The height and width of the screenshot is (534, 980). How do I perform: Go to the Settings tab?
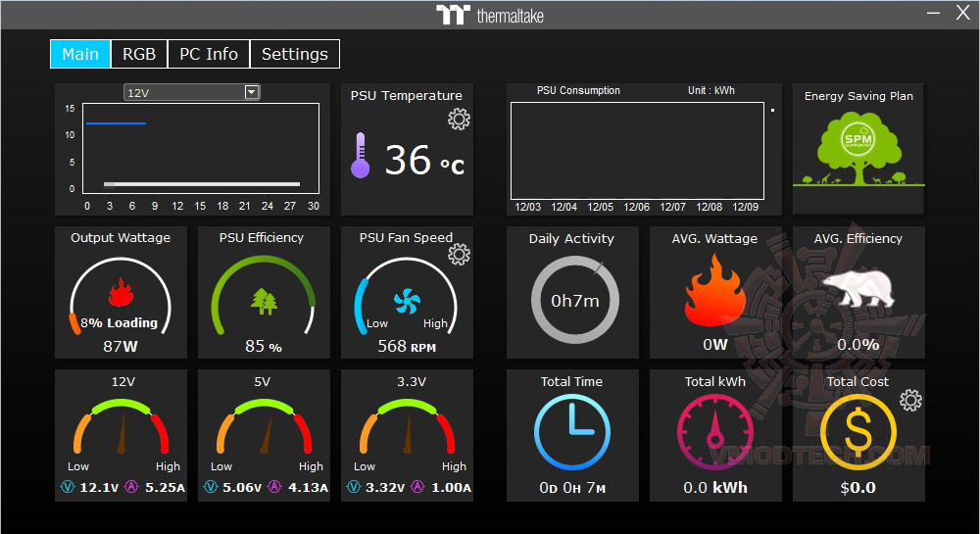click(x=294, y=54)
